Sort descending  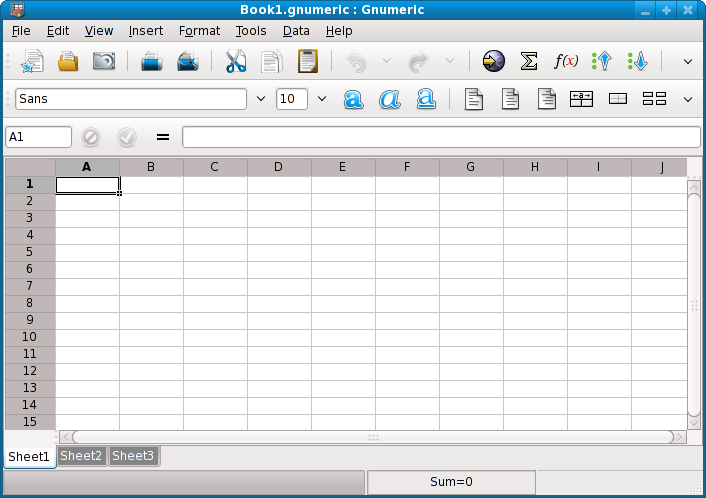638,61
